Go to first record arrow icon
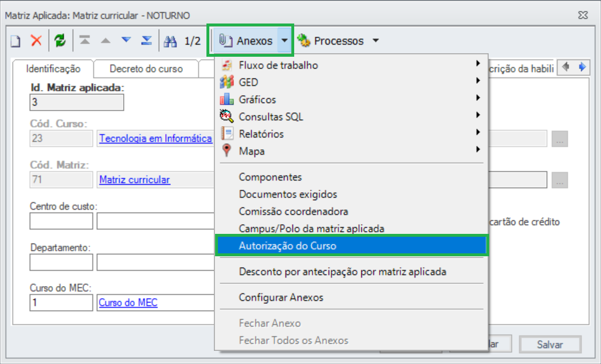Screen dimensions: 601x364 [85, 40]
